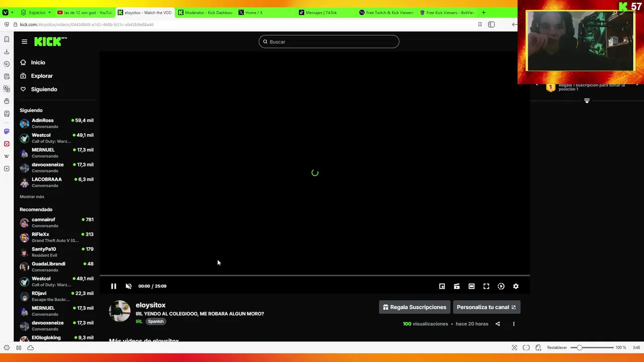Toggle theater mode in the player
The image size is (644, 362).
pyautogui.click(x=471, y=286)
